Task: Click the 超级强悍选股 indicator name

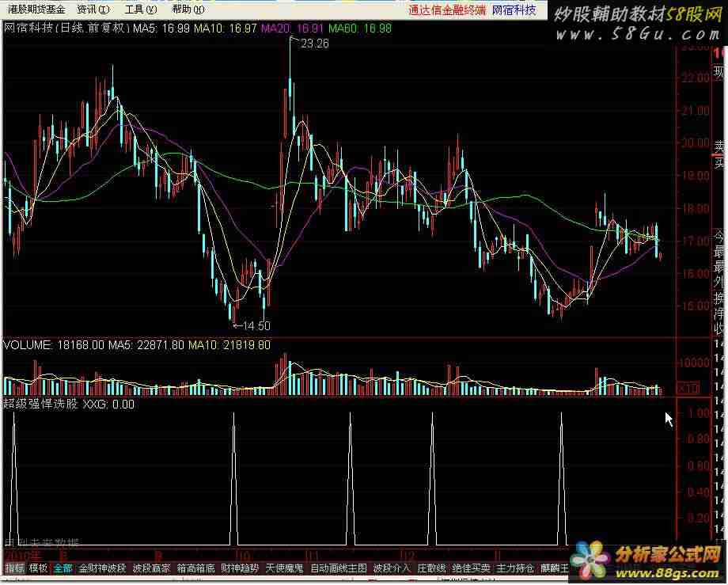Action: point(40,404)
